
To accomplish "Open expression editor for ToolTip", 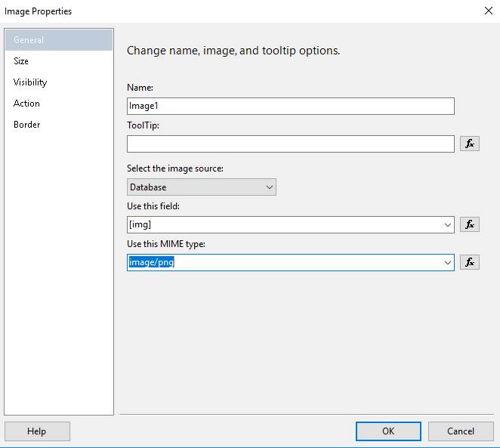I will click(469, 144).
